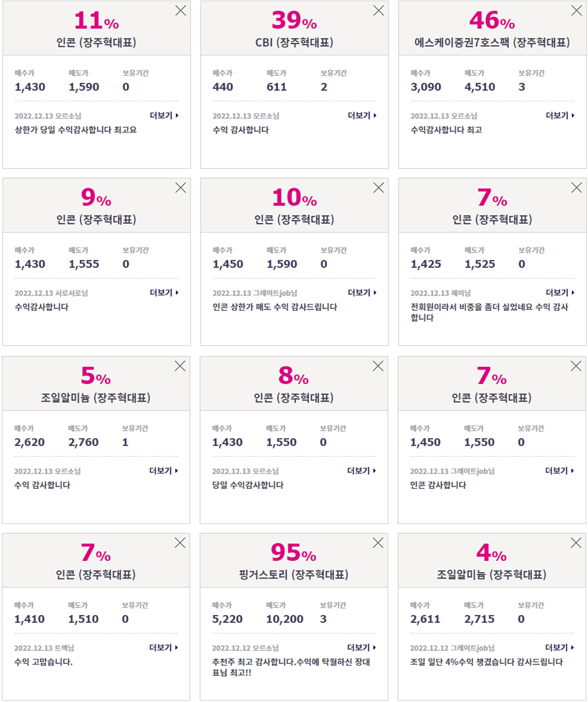
Task: Close the 9% 인콘 card by 서로서로님
Action: pos(181,188)
